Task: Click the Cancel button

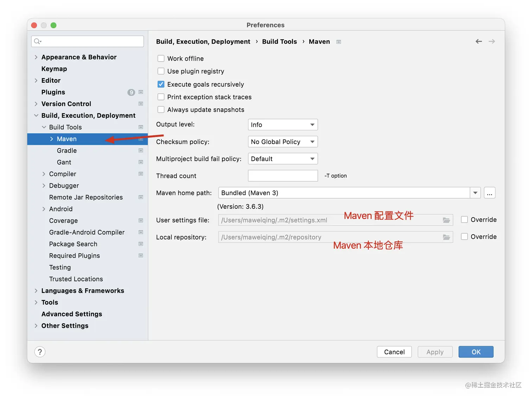Action: click(x=394, y=352)
